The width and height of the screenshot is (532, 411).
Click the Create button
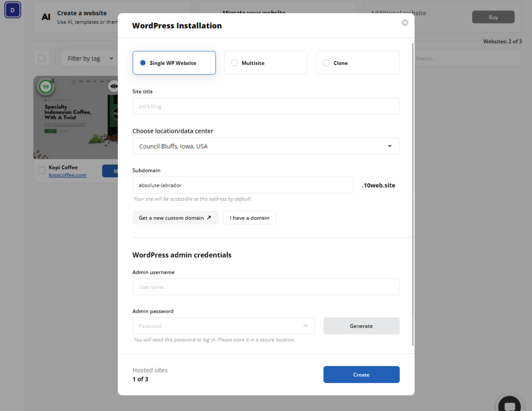[362, 375]
